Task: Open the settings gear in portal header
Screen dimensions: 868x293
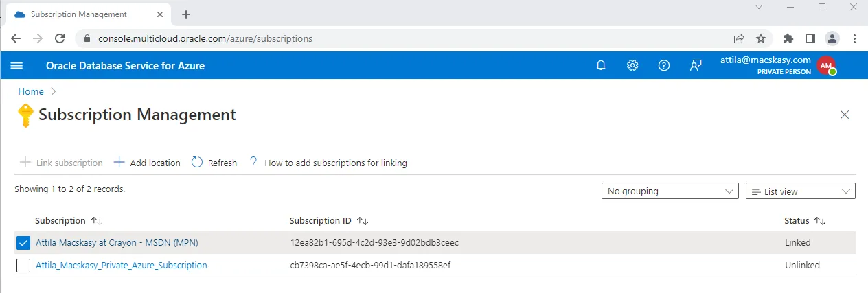Action: [632, 65]
